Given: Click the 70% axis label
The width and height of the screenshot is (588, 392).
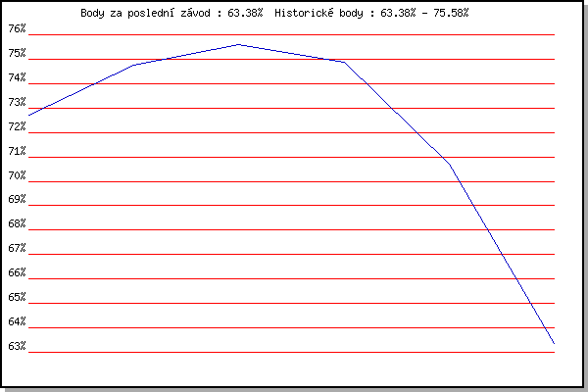Looking at the screenshot, I should click(17, 175).
